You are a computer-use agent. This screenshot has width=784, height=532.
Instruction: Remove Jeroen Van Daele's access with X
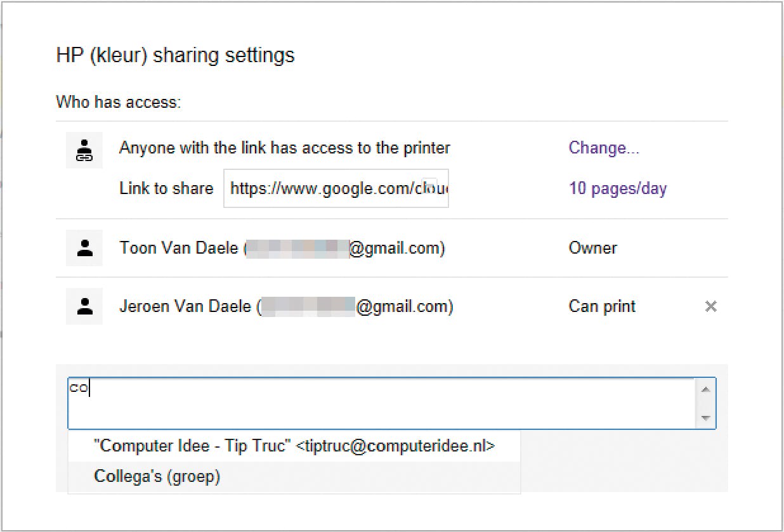coord(710,307)
